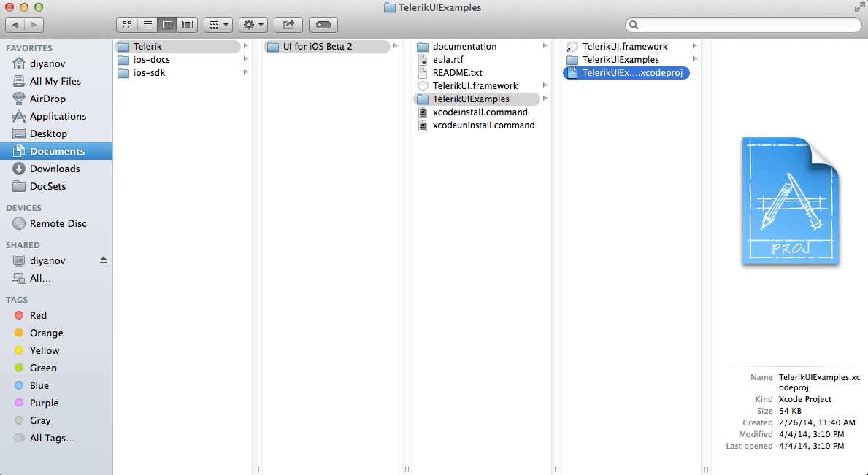Click the fourth column resize handle

coord(706,469)
